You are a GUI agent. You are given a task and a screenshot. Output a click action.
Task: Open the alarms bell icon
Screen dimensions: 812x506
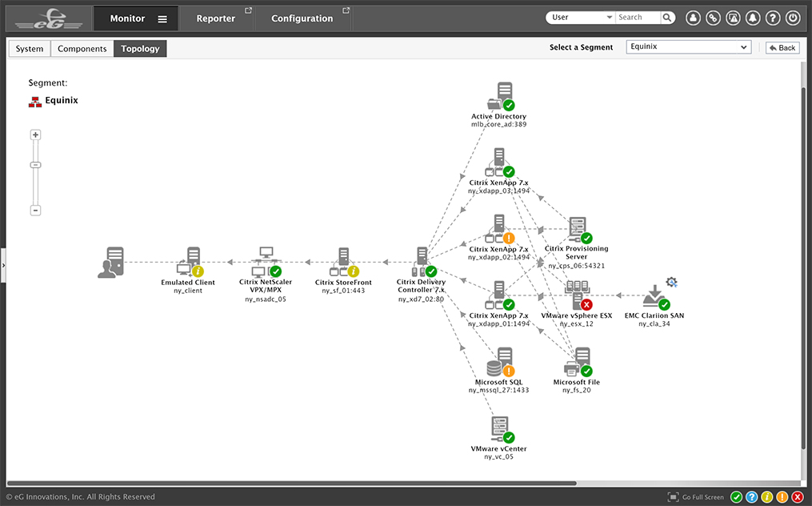pos(753,18)
